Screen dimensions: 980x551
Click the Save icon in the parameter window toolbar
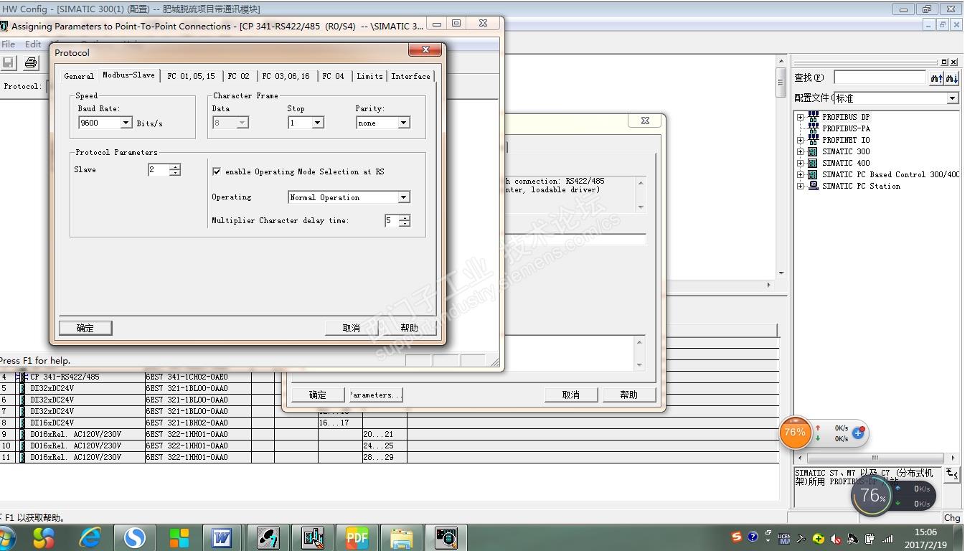pos(9,62)
